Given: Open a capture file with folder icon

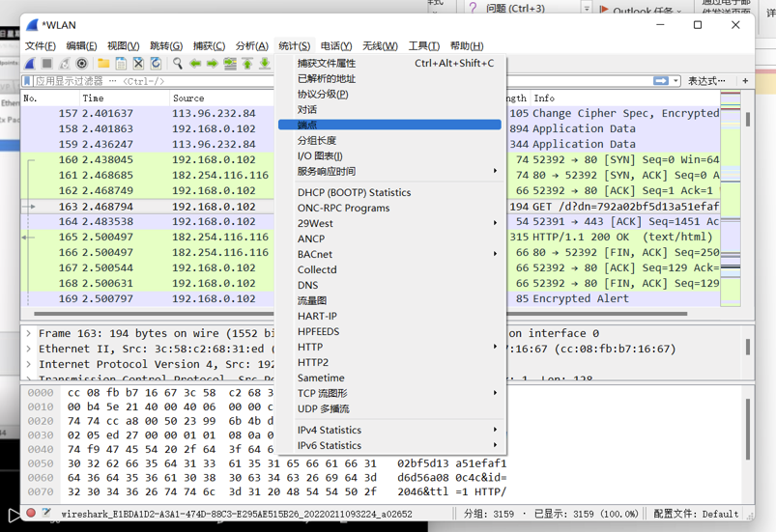Looking at the screenshot, I should [x=103, y=64].
